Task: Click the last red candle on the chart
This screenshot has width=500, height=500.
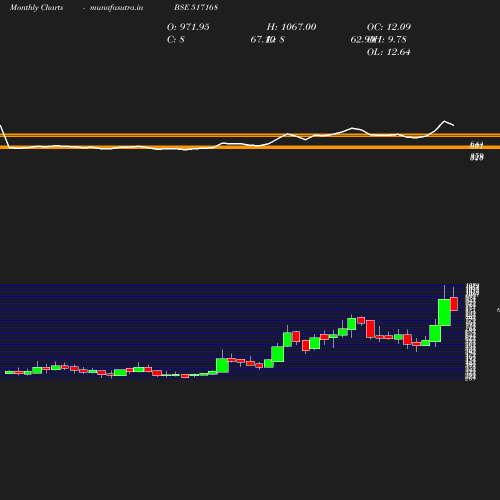Action: pos(454,304)
